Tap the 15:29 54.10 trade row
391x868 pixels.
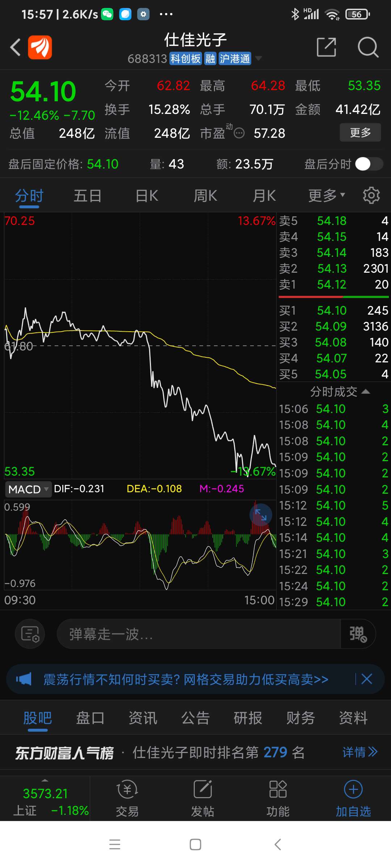[x=333, y=602]
